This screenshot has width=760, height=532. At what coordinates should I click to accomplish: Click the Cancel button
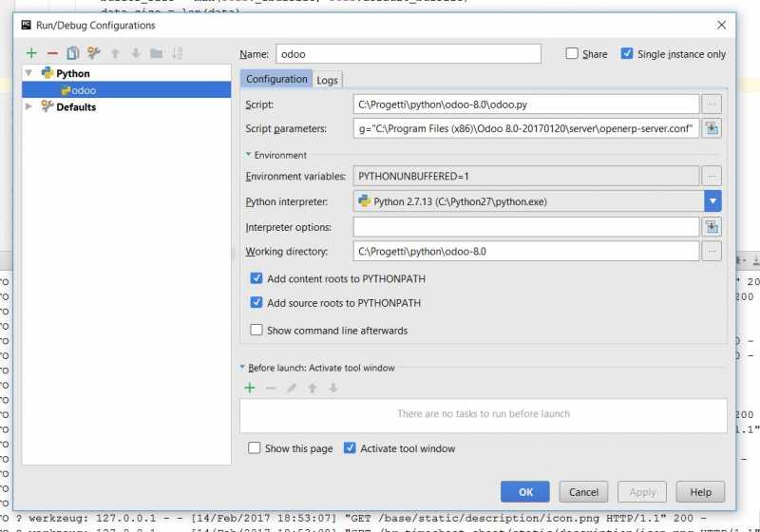click(x=583, y=492)
